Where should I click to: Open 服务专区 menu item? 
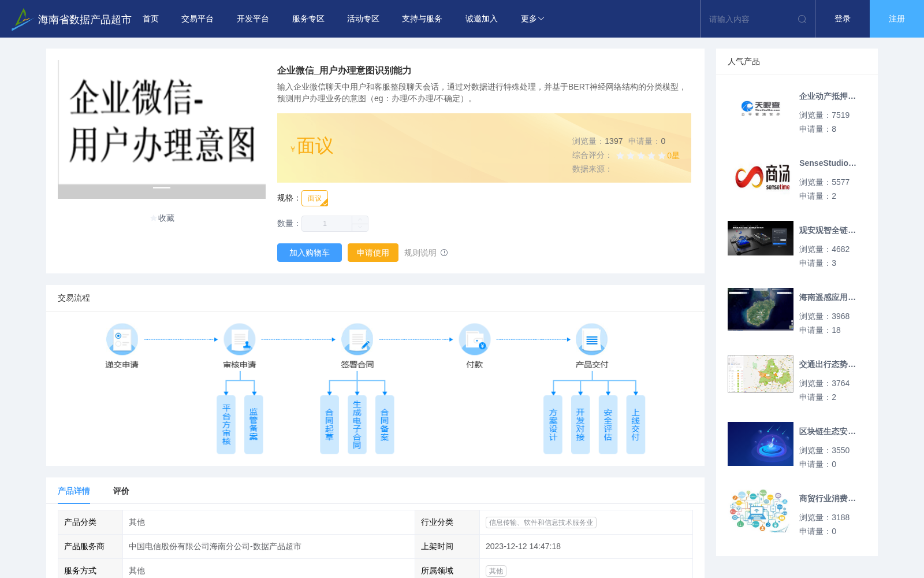(308, 19)
